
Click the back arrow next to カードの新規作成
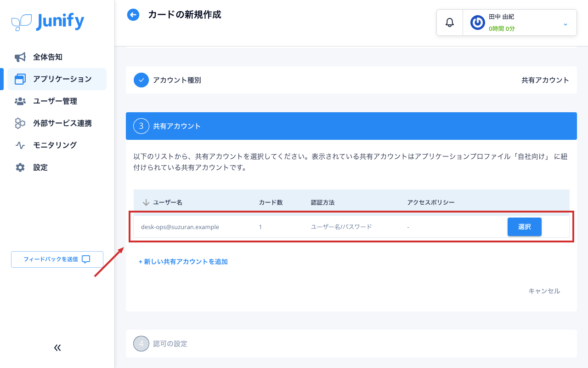coord(133,15)
